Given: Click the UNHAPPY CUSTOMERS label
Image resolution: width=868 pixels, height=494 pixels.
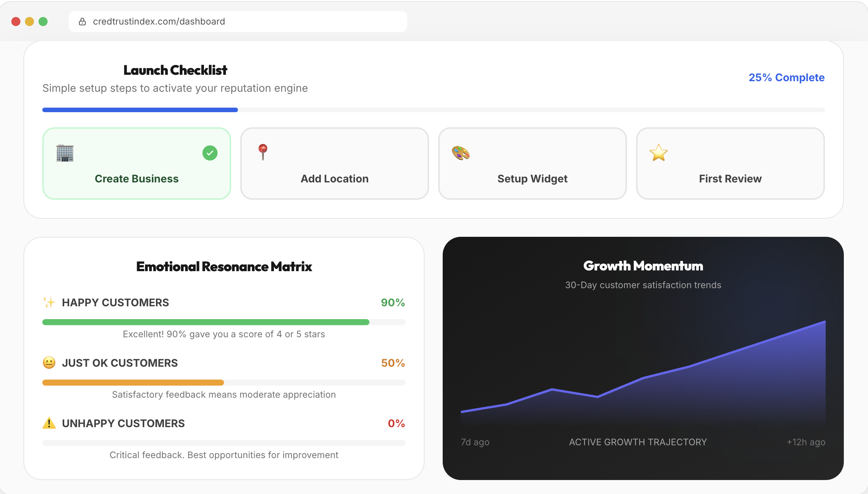Looking at the screenshot, I should pyautogui.click(x=124, y=423).
